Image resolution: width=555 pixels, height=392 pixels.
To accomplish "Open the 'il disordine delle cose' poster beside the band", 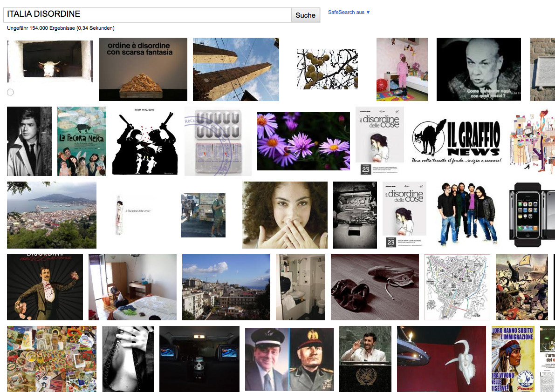I will pos(404,215).
